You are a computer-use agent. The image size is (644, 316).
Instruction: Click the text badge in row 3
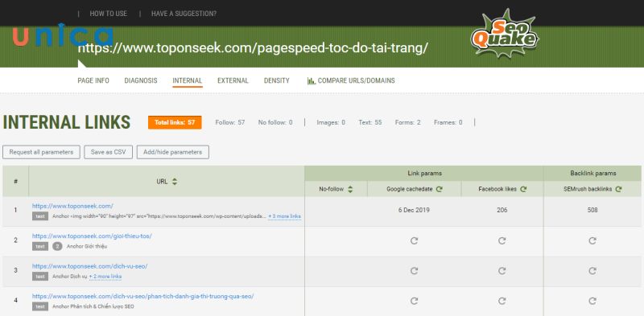(x=39, y=277)
